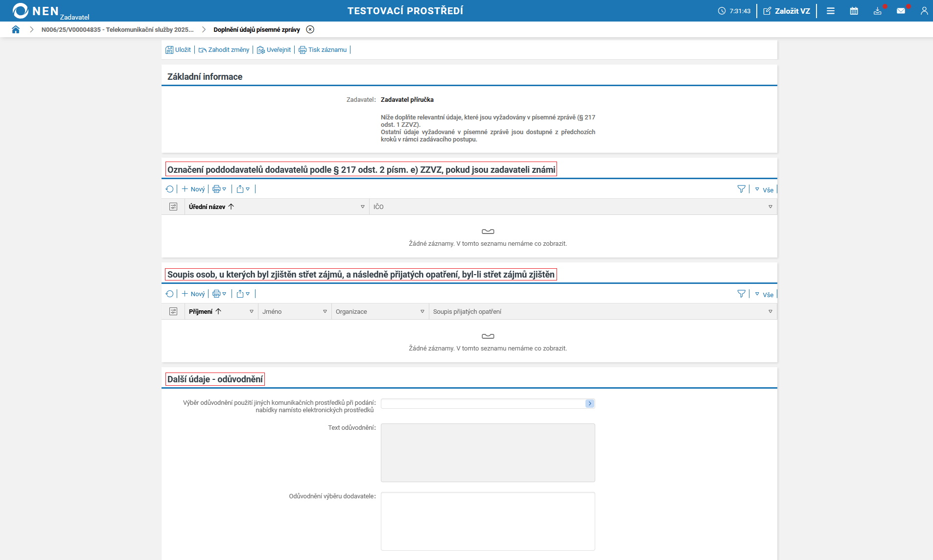This screenshot has width=933, height=560.
Task: Go to the home page icon
Action: pyautogui.click(x=16, y=29)
